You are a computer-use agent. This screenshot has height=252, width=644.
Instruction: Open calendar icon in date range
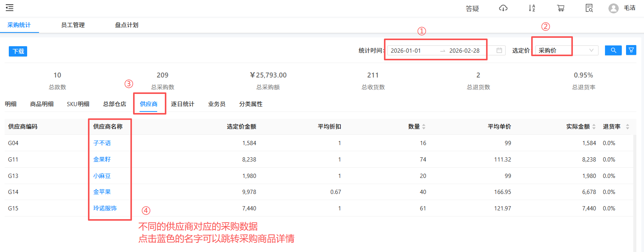coord(499,50)
